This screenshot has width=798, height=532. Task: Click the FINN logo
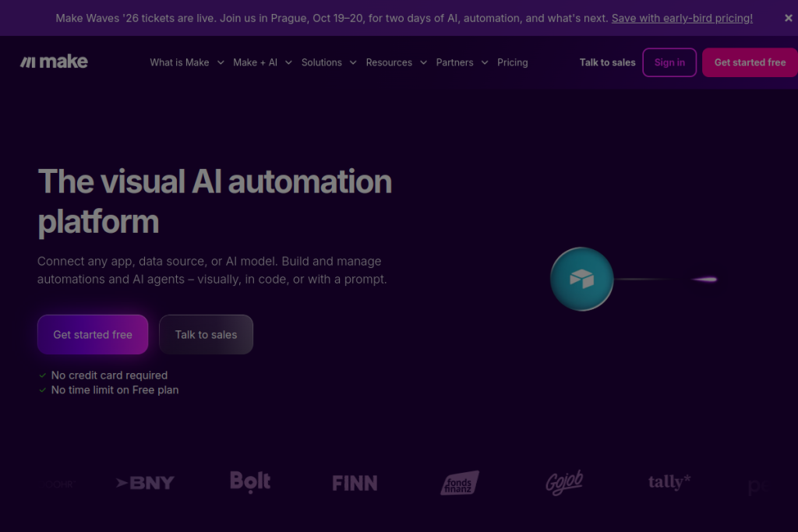coord(355,483)
